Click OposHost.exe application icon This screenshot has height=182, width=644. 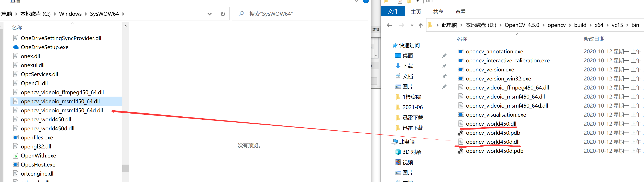point(15,165)
